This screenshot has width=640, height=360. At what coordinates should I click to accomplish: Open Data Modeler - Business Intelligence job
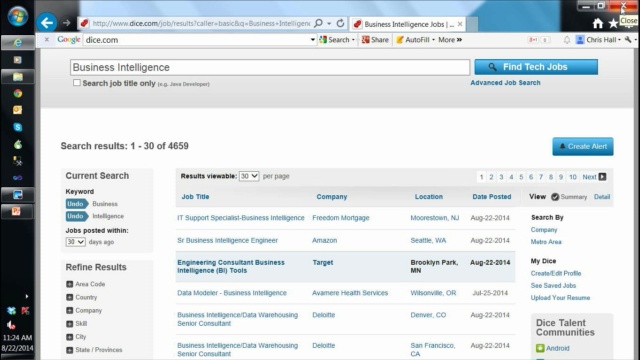click(x=232, y=293)
